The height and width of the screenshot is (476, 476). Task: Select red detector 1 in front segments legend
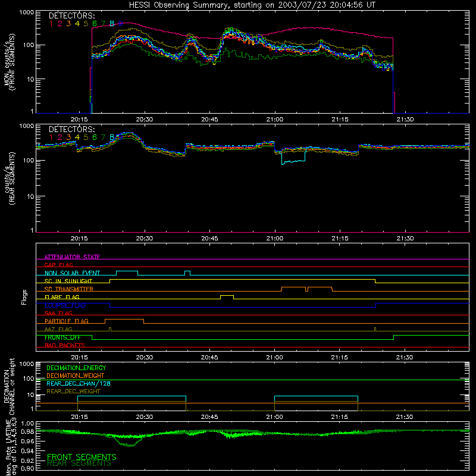pos(51,24)
